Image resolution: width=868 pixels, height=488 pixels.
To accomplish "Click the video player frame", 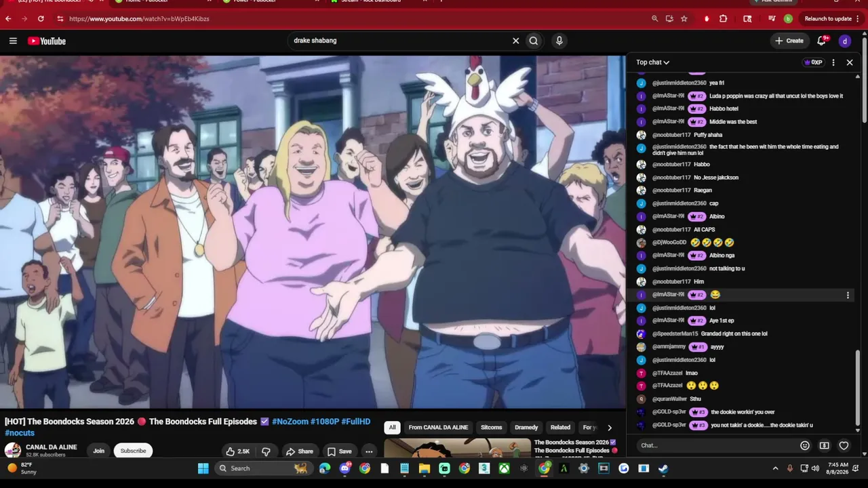I will click(313, 232).
